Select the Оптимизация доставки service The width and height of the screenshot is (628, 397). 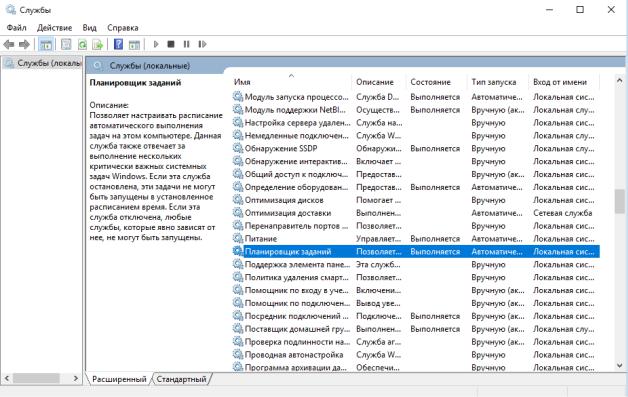tap(415, 213)
